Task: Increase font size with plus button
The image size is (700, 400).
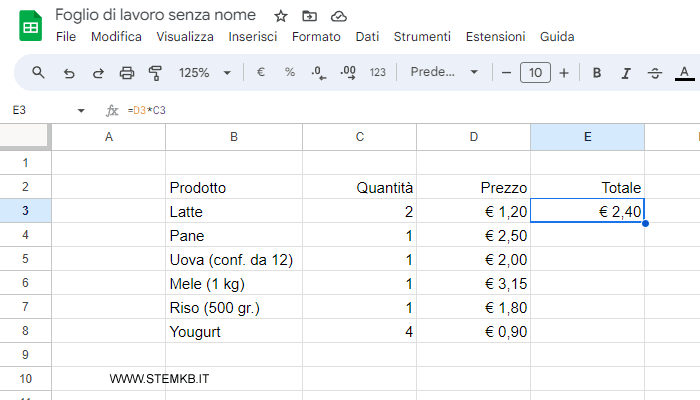Action: click(x=564, y=72)
